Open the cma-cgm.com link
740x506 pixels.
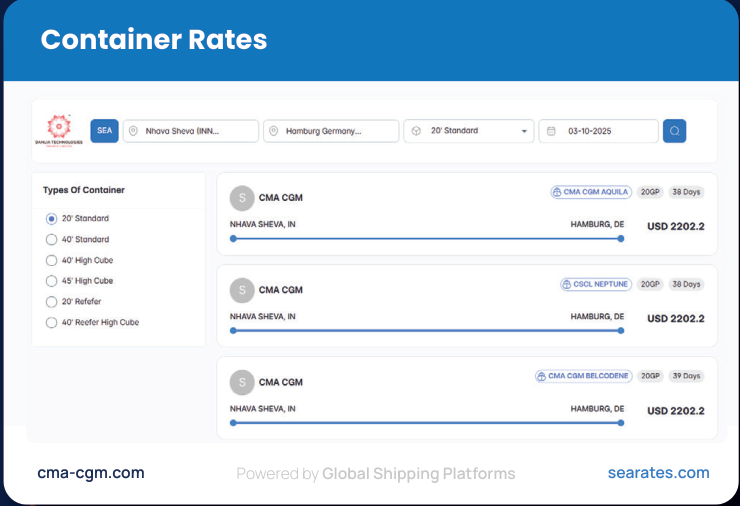pos(91,473)
